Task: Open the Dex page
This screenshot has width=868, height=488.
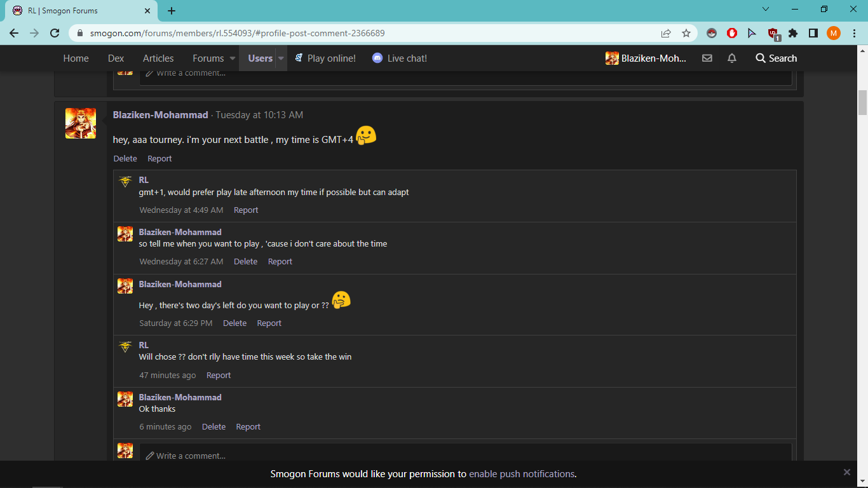Action: click(116, 58)
